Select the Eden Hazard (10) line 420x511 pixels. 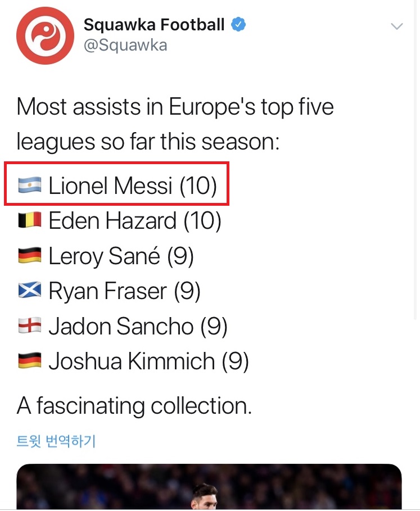tap(135, 221)
